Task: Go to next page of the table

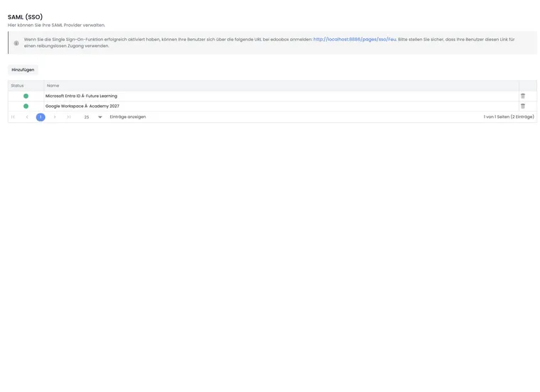Action: point(55,117)
